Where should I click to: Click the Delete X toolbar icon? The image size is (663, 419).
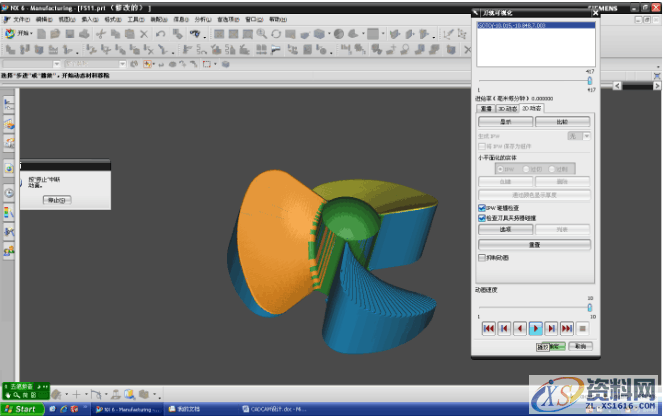coord(145,34)
